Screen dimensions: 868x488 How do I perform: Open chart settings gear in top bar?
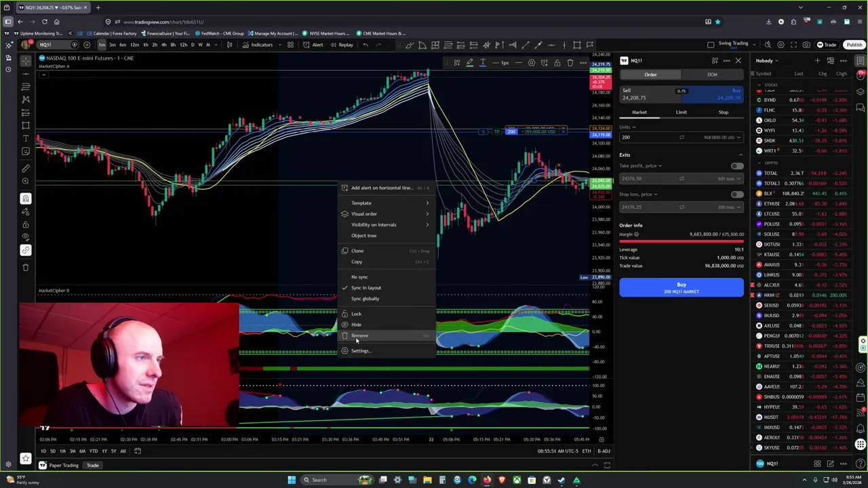[781, 45]
